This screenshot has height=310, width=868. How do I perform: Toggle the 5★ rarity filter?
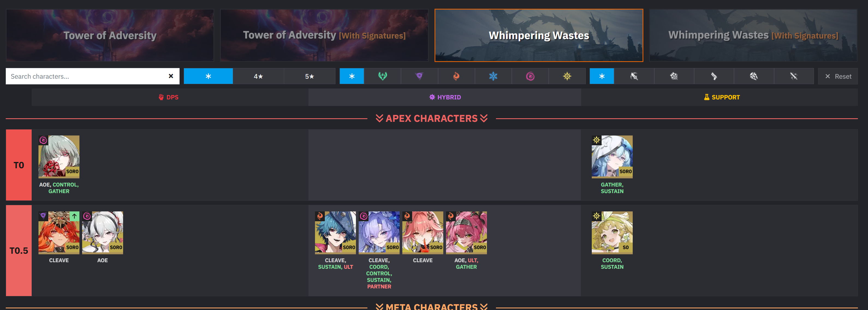[310, 76]
